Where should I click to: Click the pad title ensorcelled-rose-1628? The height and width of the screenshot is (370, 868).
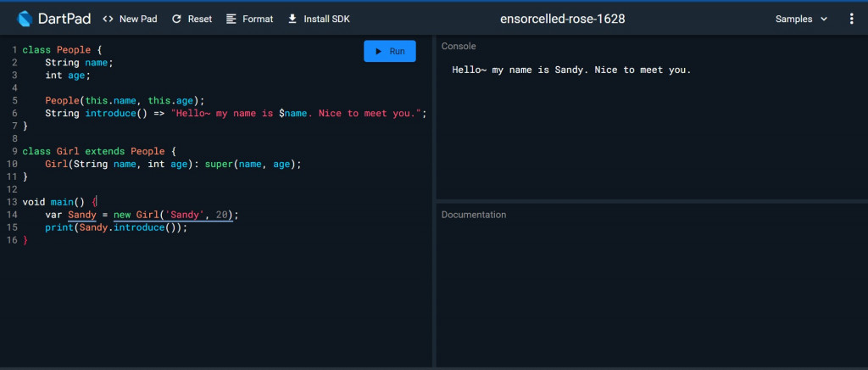563,19
